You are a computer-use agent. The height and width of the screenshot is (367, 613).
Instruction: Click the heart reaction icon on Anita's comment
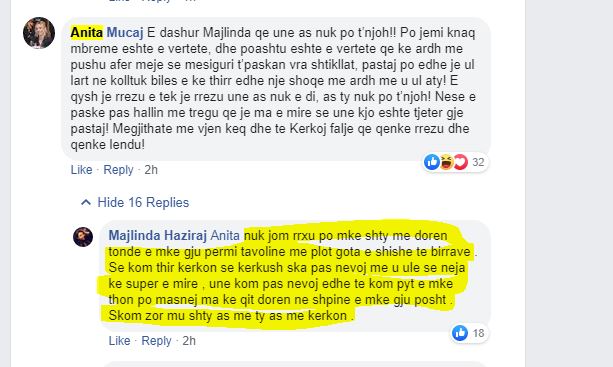coord(460,162)
